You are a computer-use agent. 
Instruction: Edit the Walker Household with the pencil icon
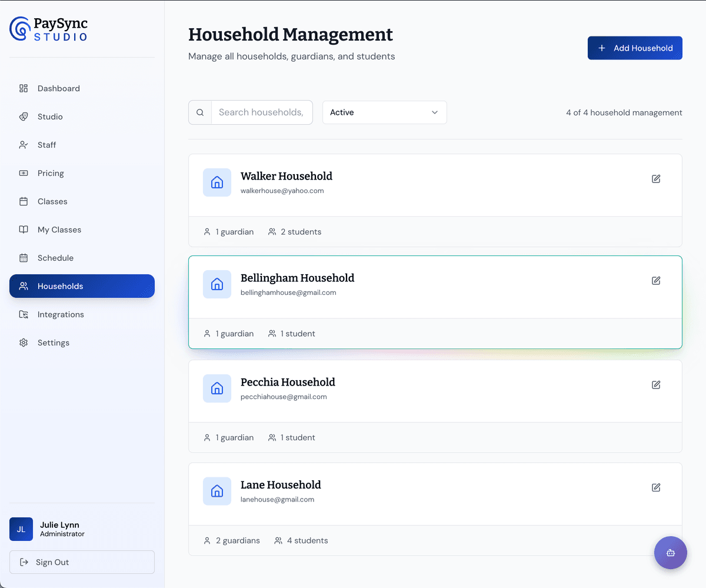(656, 179)
